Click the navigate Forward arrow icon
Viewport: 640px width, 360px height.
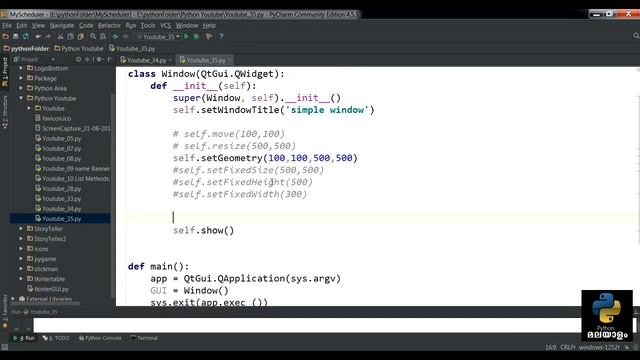tap(125, 36)
